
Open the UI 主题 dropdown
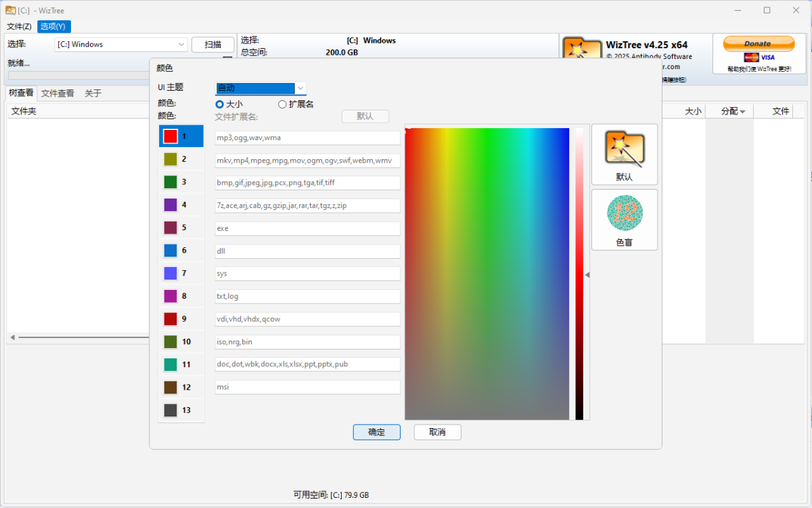[261, 88]
